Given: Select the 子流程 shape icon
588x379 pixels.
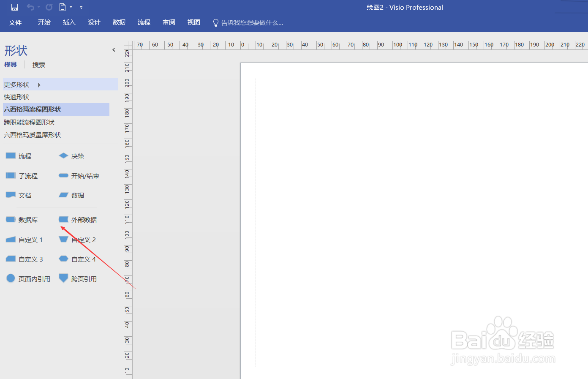Looking at the screenshot, I should (x=11, y=175).
